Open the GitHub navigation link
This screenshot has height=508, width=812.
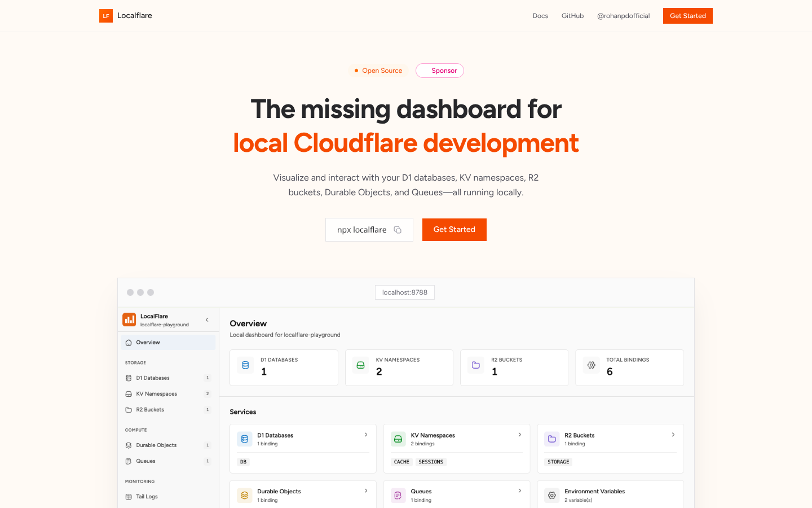click(x=572, y=16)
